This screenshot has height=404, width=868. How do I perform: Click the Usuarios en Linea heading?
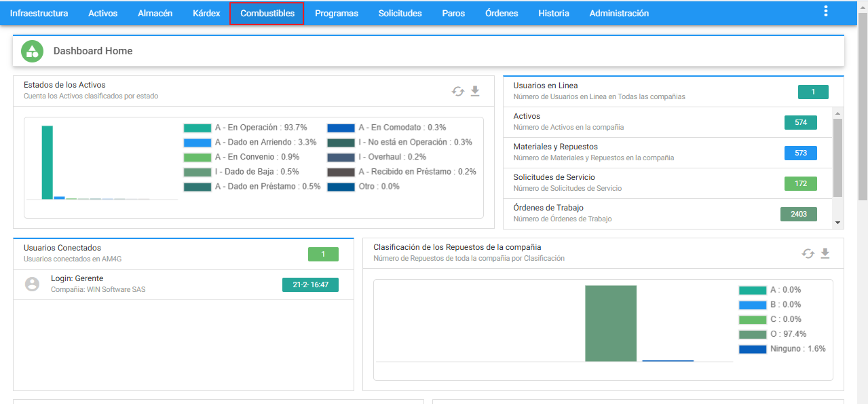[x=546, y=86]
